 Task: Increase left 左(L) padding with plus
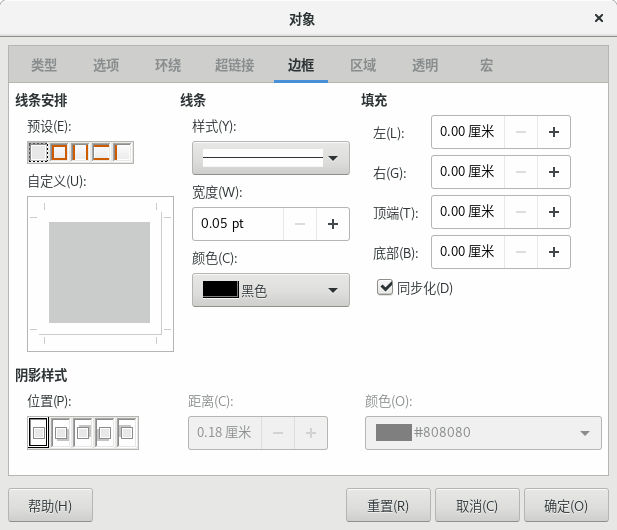tap(554, 132)
